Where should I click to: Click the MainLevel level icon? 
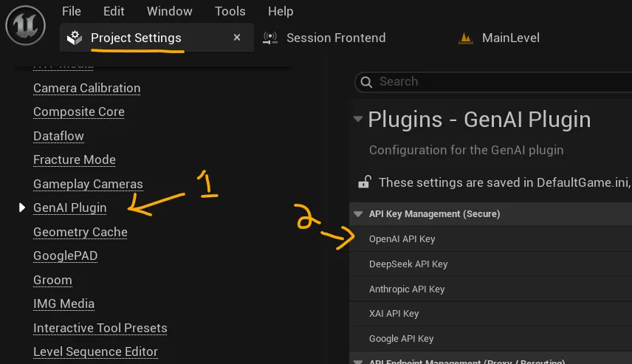pyautogui.click(x=466, y=38)
